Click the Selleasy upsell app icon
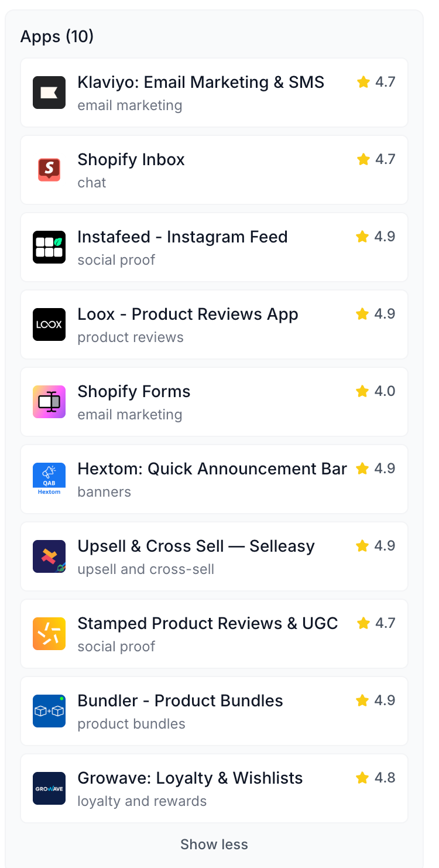Image resolution: width=439 pixels, height=868 pixels. (49, 556)
